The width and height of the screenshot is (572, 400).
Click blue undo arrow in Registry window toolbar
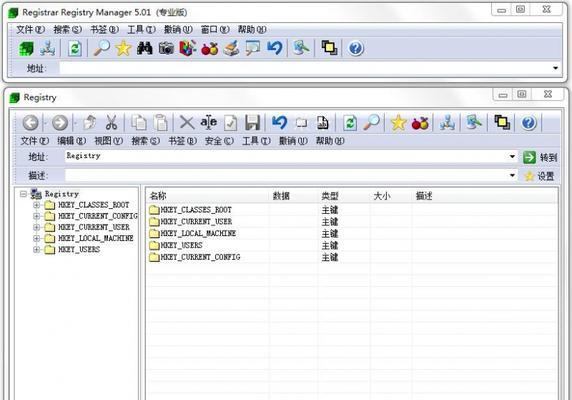click(279, 123)
